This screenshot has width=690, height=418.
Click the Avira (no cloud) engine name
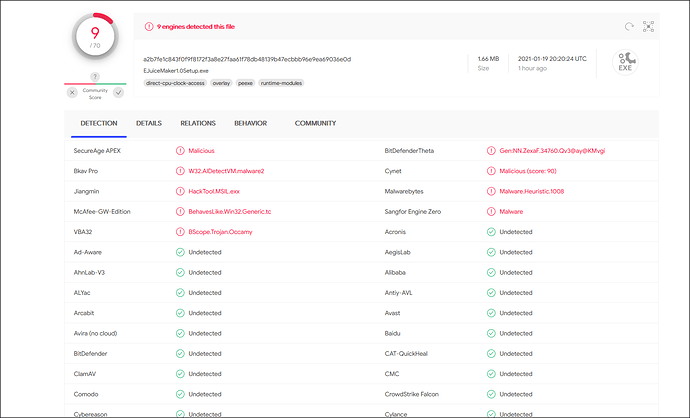coord(95,333)
